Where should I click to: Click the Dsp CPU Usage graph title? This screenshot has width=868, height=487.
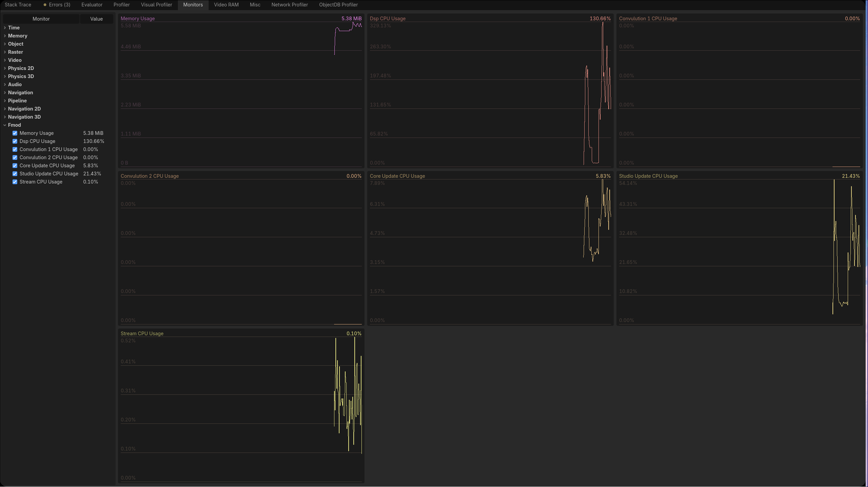pyautogui.click(x=388, y=19)
